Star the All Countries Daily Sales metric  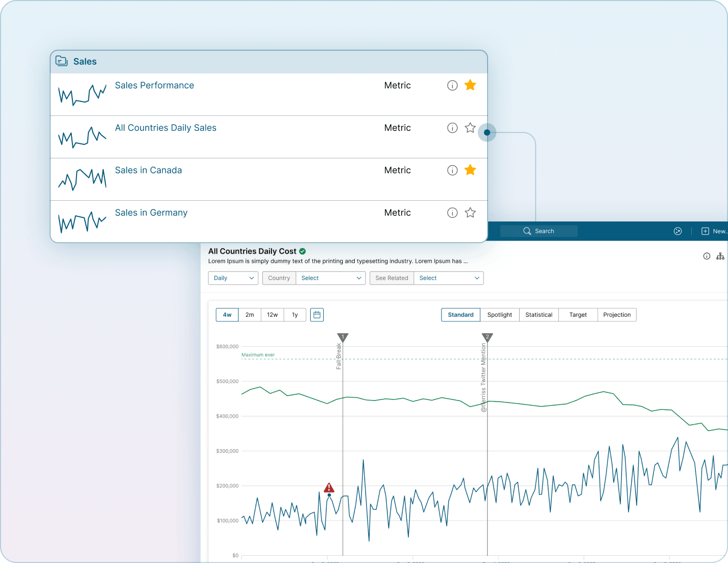pyautogui.click(x=470, y=127)
